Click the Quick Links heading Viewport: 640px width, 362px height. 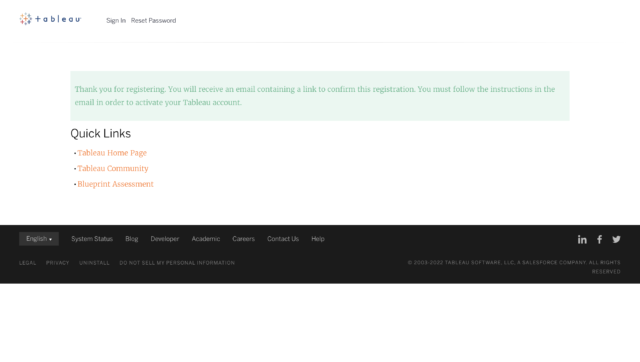100,133
